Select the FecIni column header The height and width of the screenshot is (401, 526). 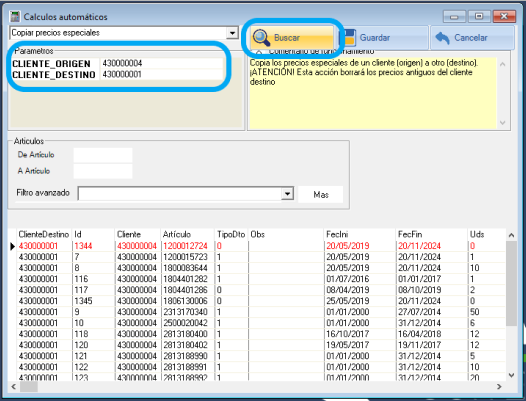click(360, 234)
